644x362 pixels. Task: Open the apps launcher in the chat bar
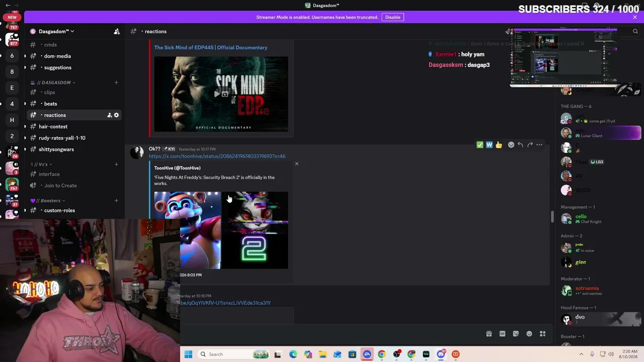(543, 334)
